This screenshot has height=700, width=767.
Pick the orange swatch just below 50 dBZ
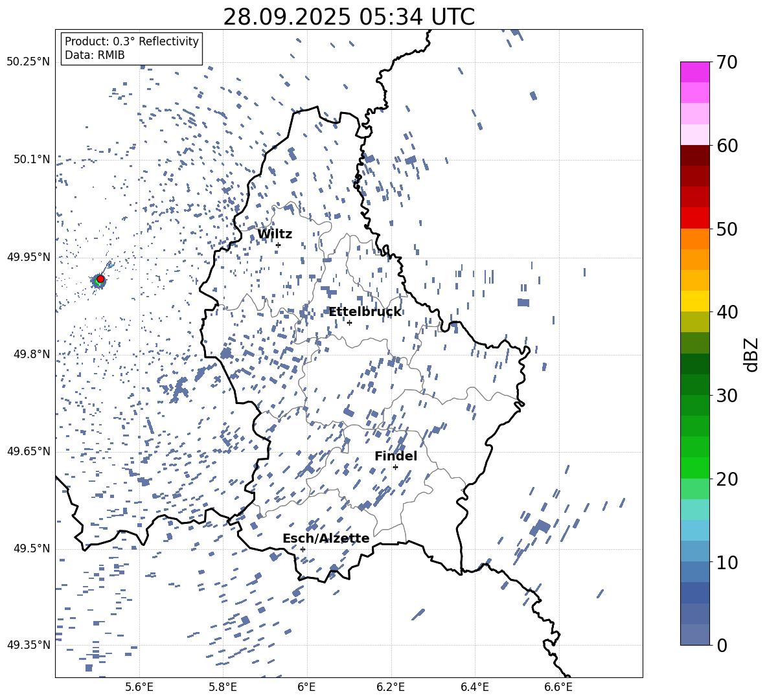[x=695, y=239]
